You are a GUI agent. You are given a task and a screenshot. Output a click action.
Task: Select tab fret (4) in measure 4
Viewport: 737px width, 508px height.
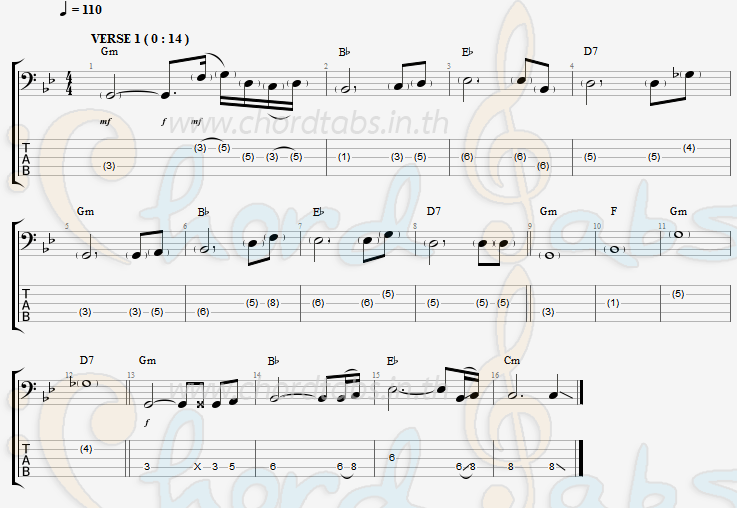689,148
